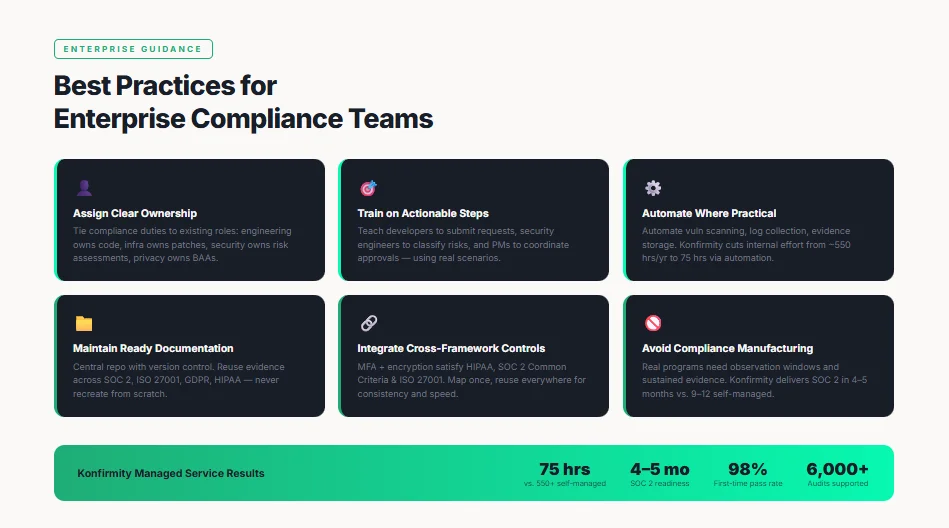949x528 pixels.
Task: Click the description starting 'Real programs need observation'
Action: (754, 380)
